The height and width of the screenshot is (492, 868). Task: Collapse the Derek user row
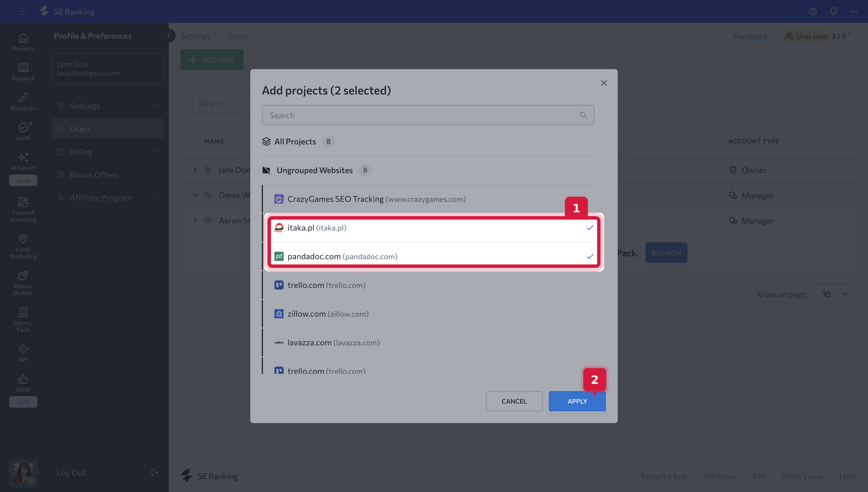[x=195, y=195]
